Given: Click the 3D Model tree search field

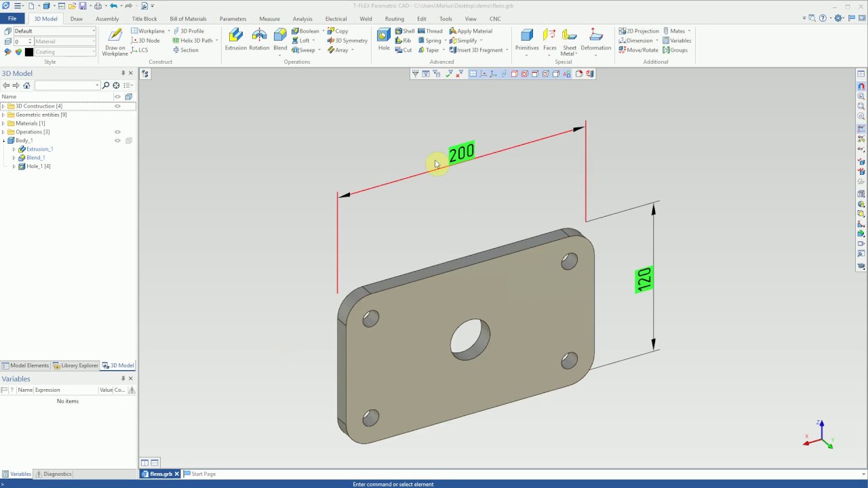Looking at the screenshot, I should click(x=67, y=85).
